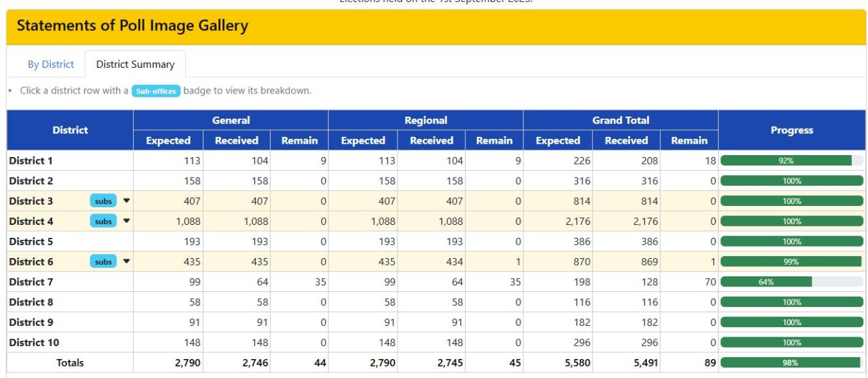Click the District 8 progress bar

point(791,302)
